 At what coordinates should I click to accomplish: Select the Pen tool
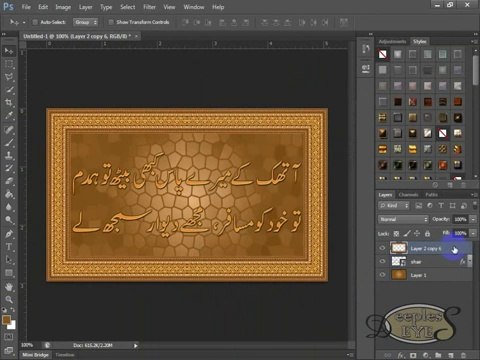click(x=9, y=234)
